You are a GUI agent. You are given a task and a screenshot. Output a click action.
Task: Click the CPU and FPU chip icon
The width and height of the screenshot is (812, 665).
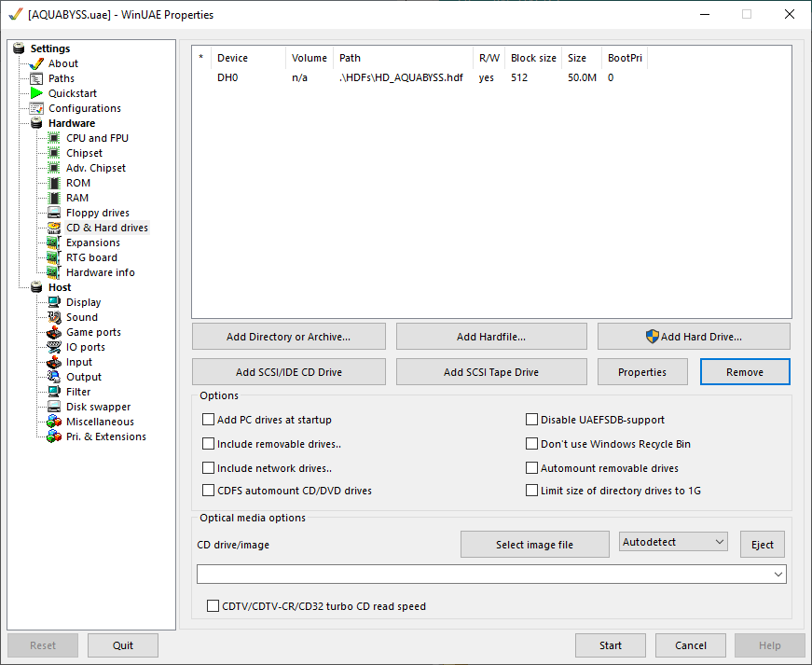(54, 138)
